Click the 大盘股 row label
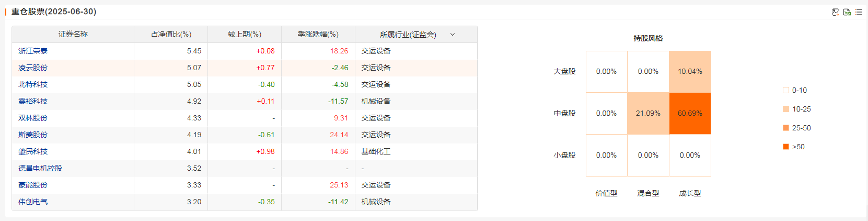This screenshot has width=868, height=221. point(565,71)
